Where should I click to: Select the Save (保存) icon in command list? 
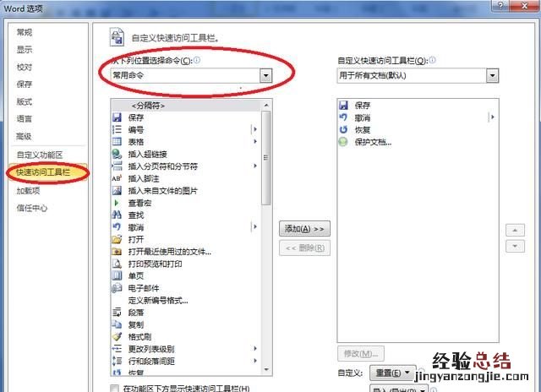(x=117, y=117)
